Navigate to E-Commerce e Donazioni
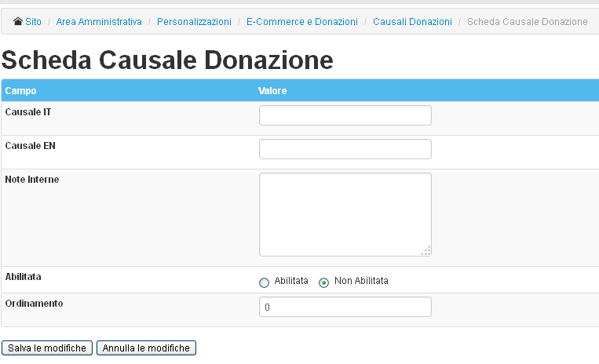The width and height of the screenshot is (599, 364). tap(302, 22)
